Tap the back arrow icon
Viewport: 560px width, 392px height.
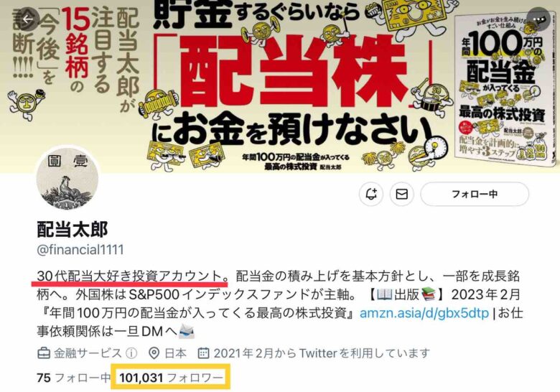(27, 19)
